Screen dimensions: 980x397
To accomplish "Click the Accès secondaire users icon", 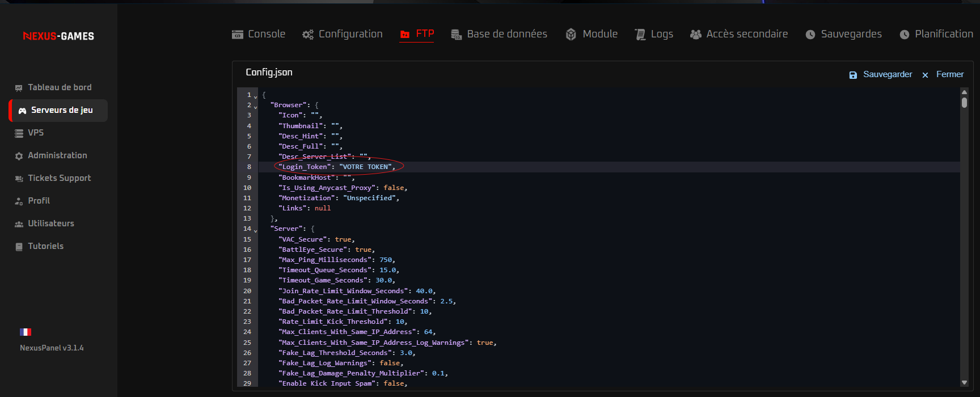I will pos(696,35).
